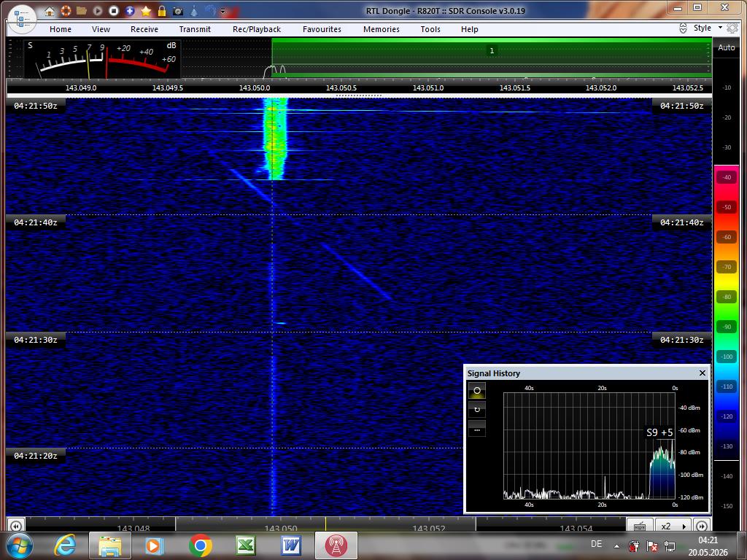Toggle the circle record button in Signal History
747x560 pixels.
click(x=477, y=391)
